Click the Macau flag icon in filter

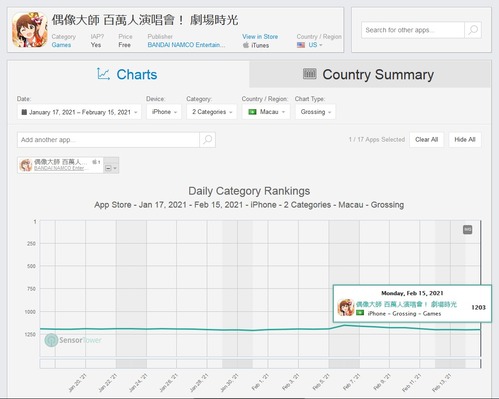252,112
